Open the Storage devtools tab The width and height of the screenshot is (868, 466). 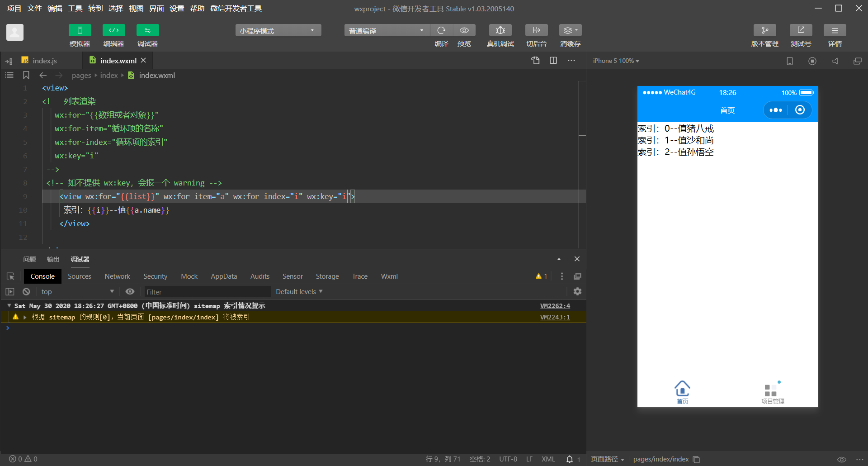pos(327,276)
